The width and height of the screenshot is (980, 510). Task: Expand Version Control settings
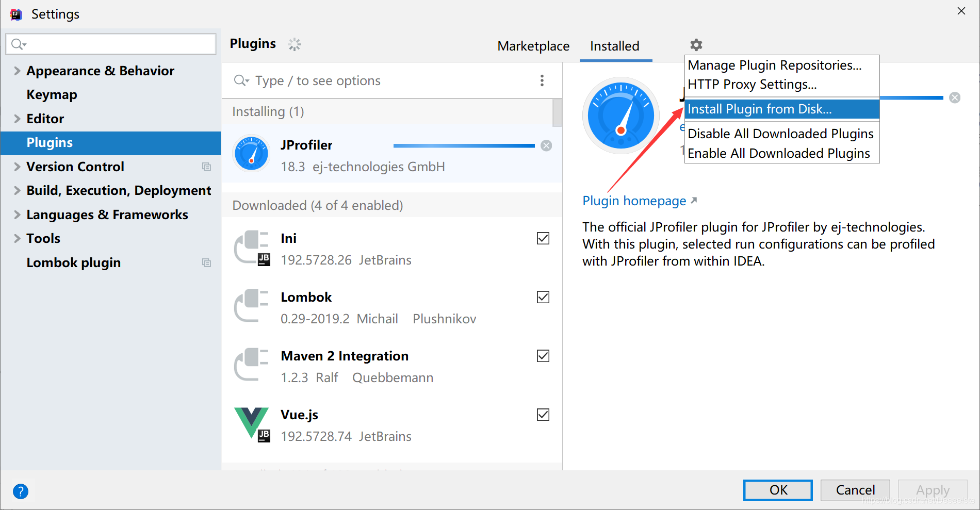[17, 167]
